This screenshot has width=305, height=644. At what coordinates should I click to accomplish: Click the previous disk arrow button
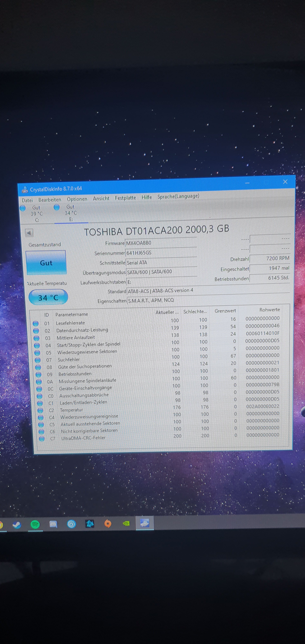point(29,233)
